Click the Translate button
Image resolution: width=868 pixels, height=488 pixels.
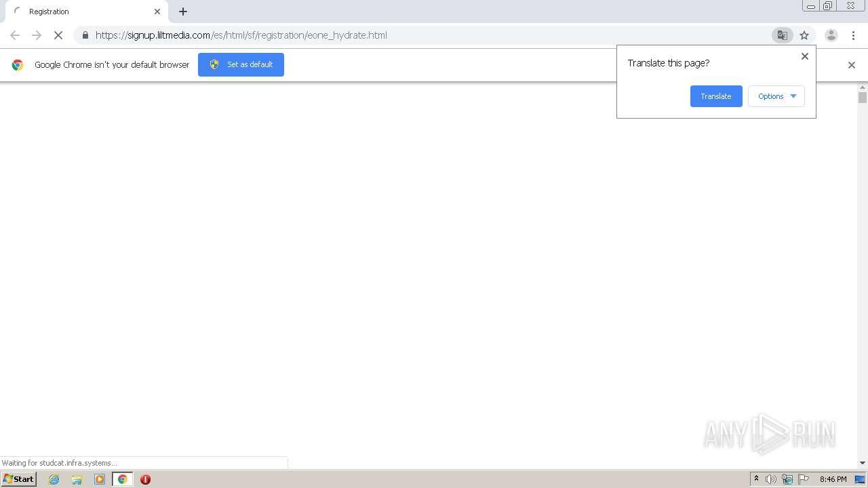coord(716,96)
